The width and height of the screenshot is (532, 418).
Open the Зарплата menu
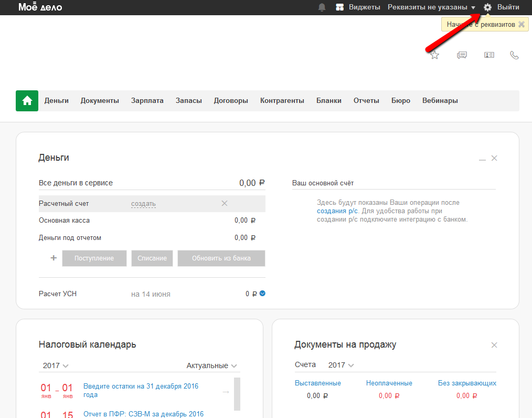(x=147, y=101)
